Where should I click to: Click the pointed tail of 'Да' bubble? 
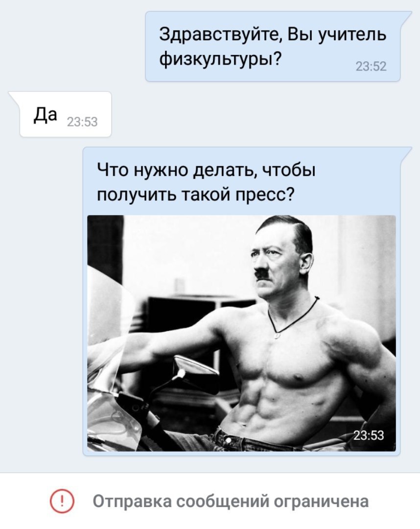click(14, 96)
